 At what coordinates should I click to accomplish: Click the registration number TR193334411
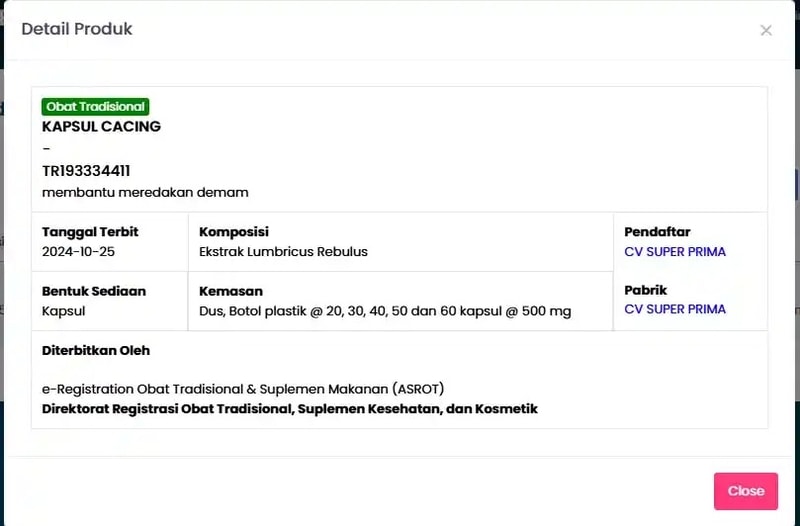click(x=86, y=171)
